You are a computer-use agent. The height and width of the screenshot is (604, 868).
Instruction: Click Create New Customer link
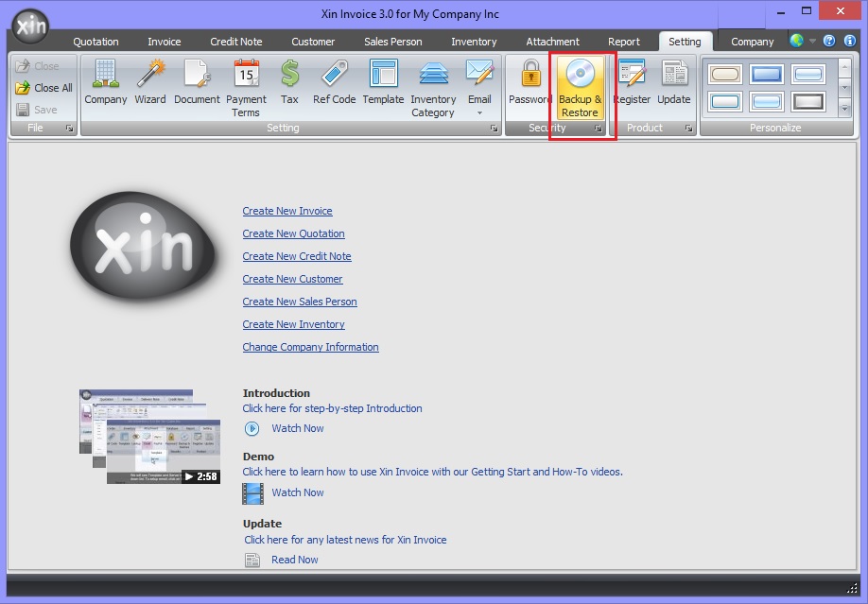pyautogui.click(x=292, y=279)
